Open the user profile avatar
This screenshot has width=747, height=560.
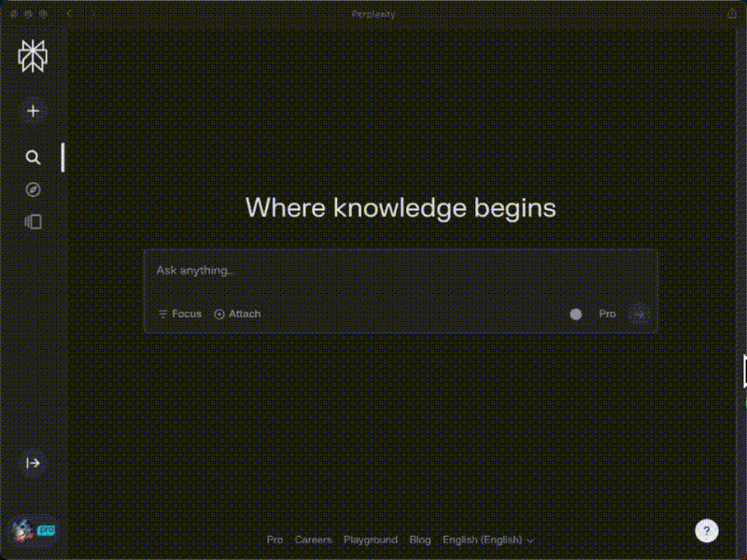pyautogui.click(x=22, y=530)
